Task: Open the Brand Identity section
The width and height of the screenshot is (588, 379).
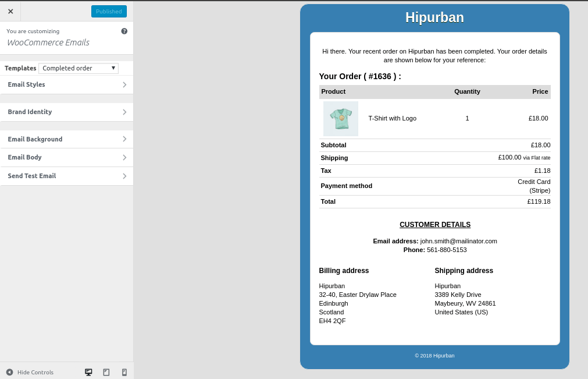Action: [66, 112]
